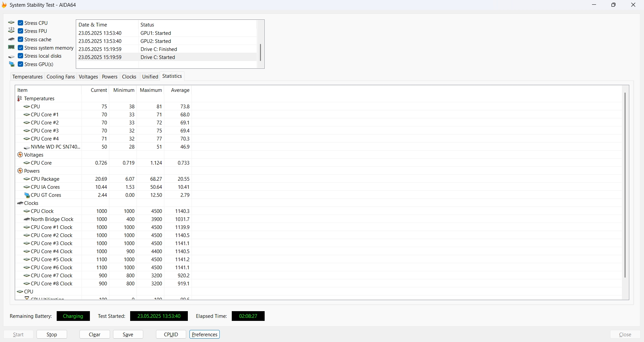This screenshot has width=644, height=342.
Task: Select the Drive C: Started log row
Action: point(167,57)
